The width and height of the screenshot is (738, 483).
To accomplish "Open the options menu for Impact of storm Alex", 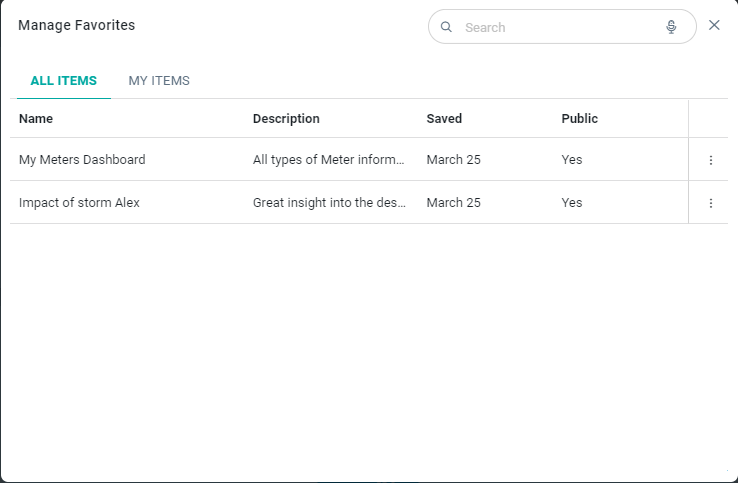I will click(711, 203).
